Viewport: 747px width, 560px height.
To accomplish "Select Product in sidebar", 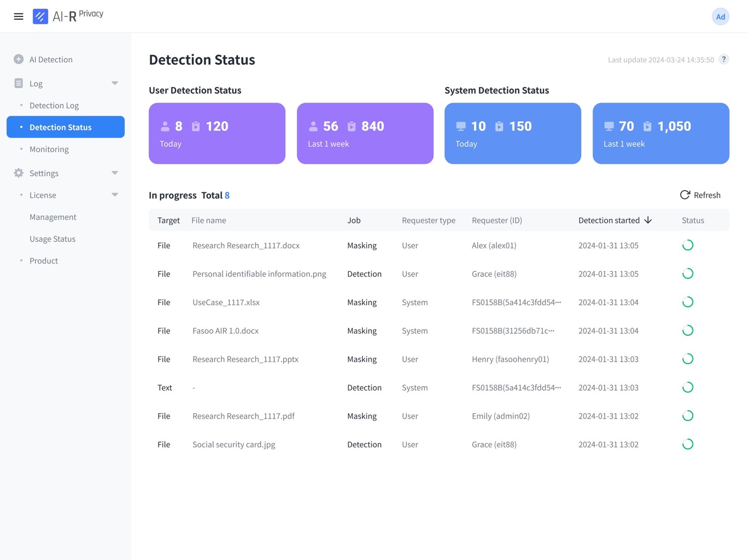I will point(43,260).
